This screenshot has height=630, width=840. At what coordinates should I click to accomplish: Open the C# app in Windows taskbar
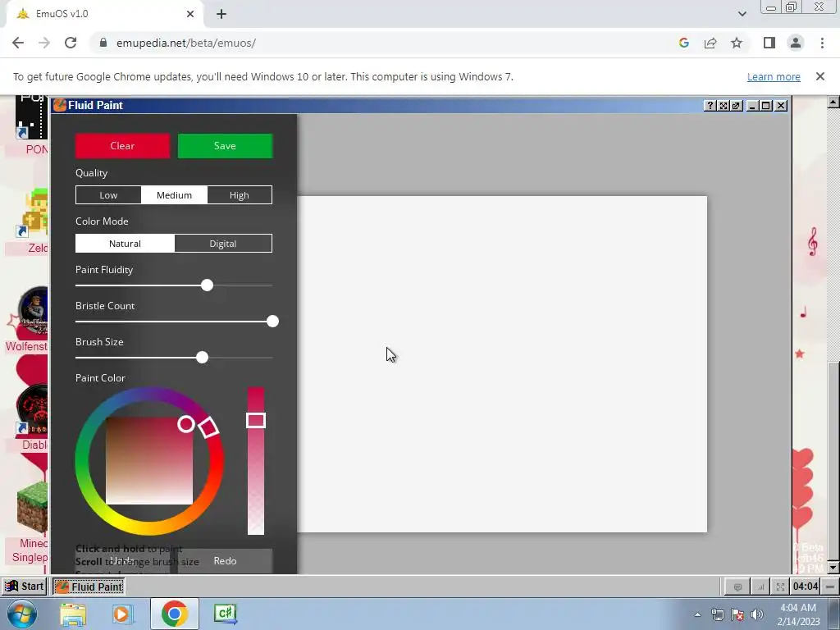click(x=225, y=614)
